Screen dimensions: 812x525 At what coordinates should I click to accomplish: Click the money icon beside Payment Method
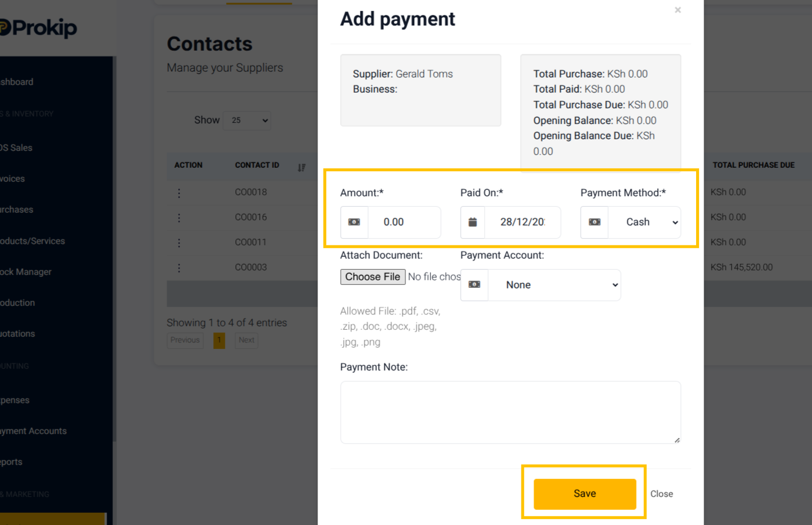point(595,222)
